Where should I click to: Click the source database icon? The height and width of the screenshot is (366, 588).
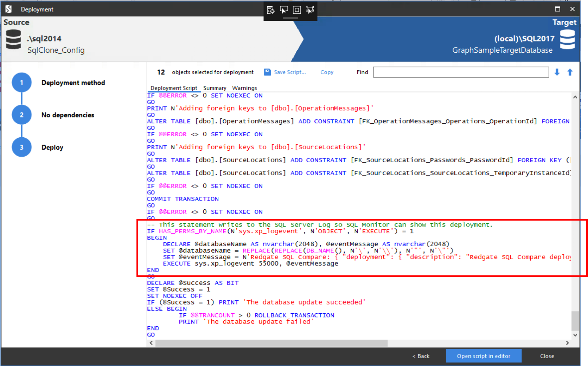click(13, 39)
